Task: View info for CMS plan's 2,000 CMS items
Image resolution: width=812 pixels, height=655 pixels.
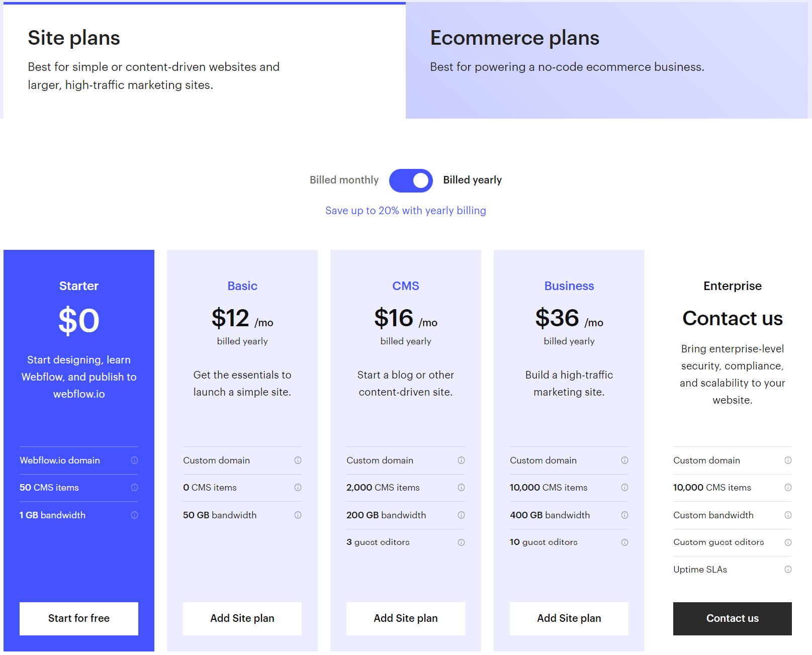Action: 461,488
